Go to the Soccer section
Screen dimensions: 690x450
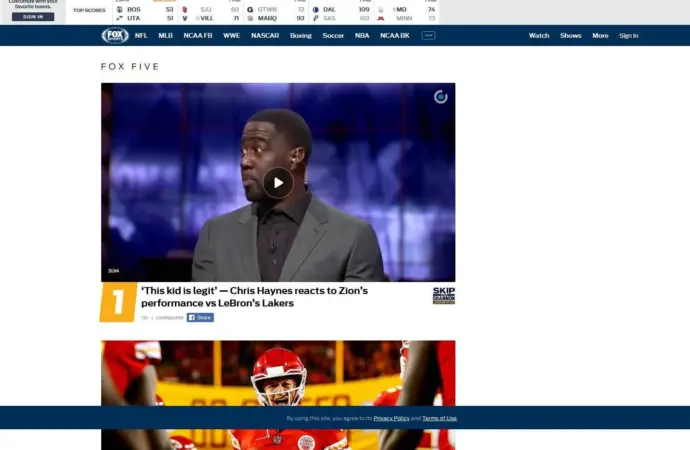point(333,36)
